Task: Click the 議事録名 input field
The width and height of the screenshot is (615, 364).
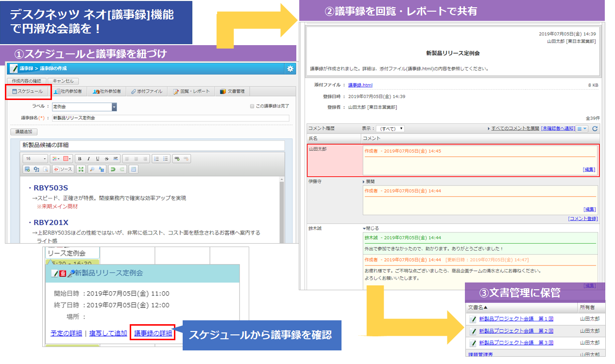Action: coord(171,118)
